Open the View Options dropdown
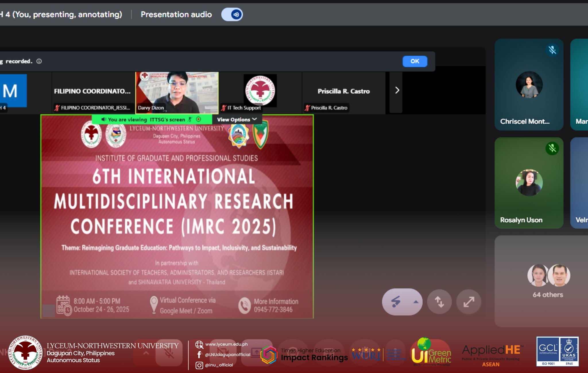This screenshot has height=373, width=588. coord(237,119)
